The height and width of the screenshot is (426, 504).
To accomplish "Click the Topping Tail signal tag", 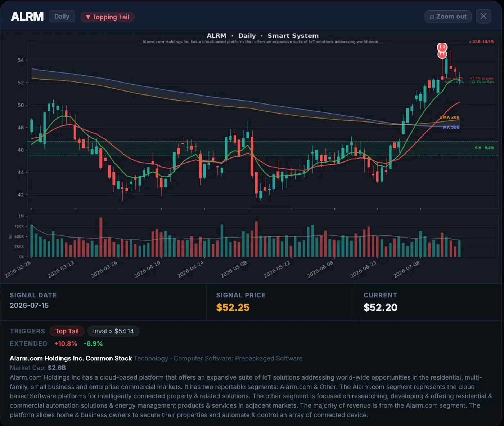I will 107,17.
